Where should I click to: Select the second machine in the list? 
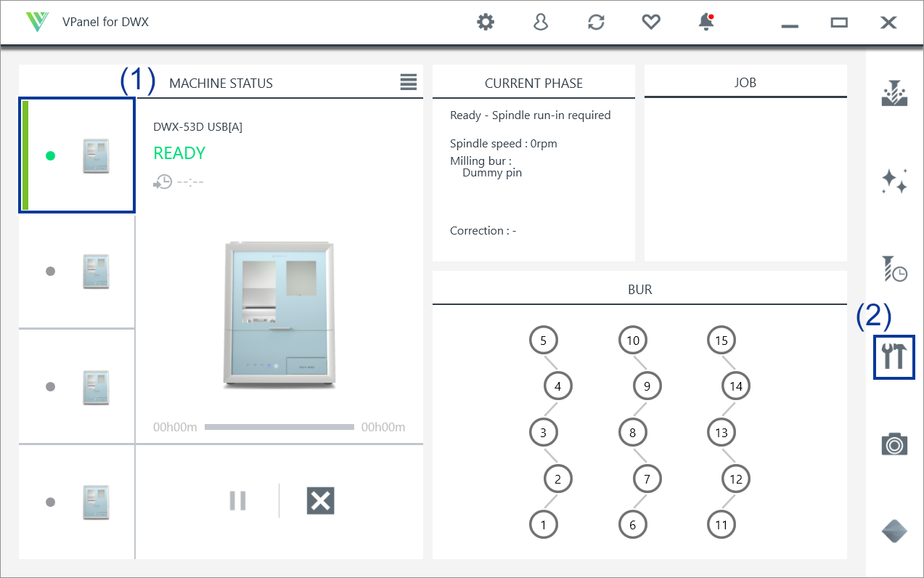(77, 272)
